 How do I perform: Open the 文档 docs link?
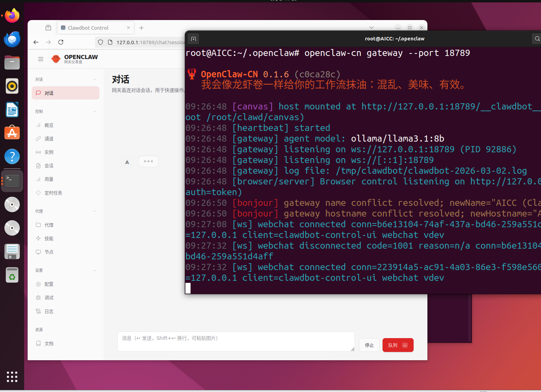[66, 343]
